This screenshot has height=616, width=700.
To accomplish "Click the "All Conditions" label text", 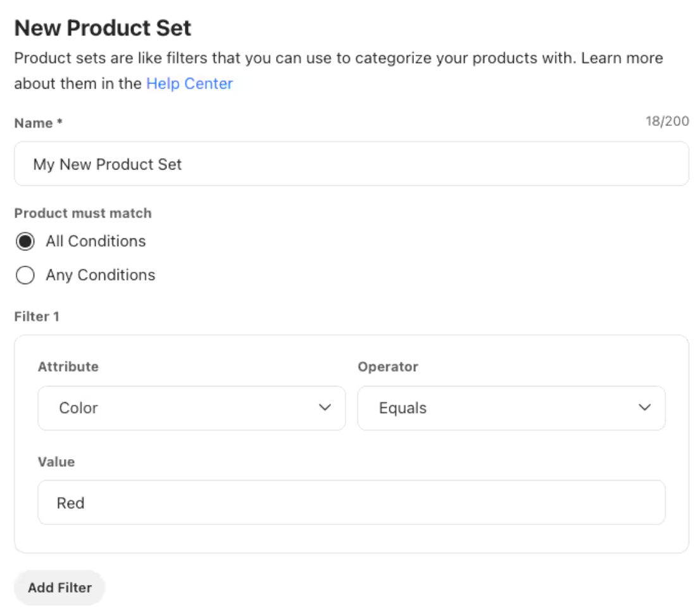I will coord(96,242).
